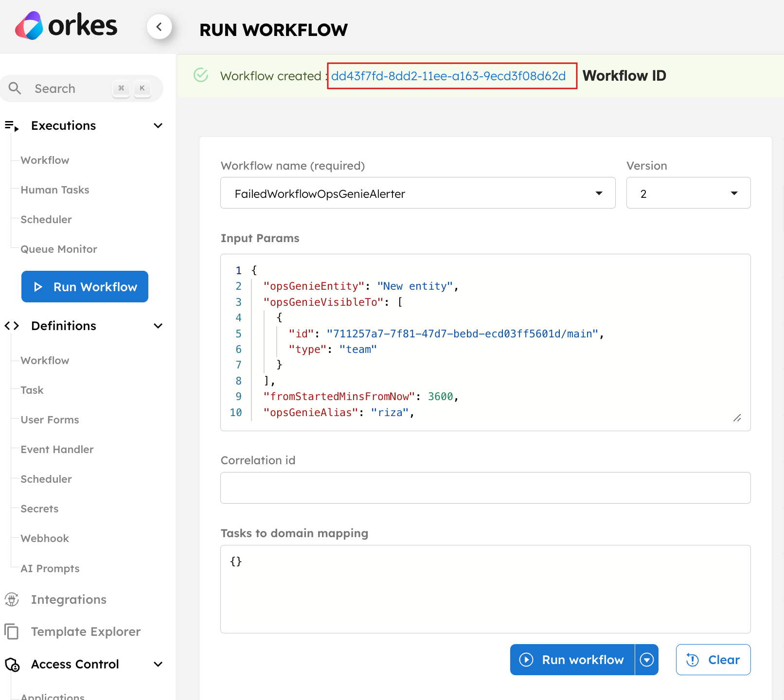Collapse the sidebar using the back arrow
This screenshot has height=700, width=784.
click(x=160, y=27)
